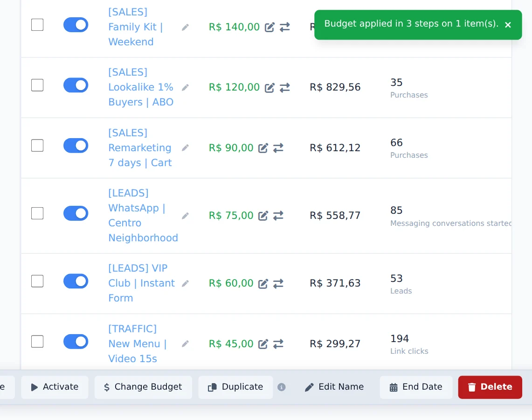Rename Remarketing 7 days campaign via pencil
This screenshot has height=420, width=532.
tap(185, 147)
